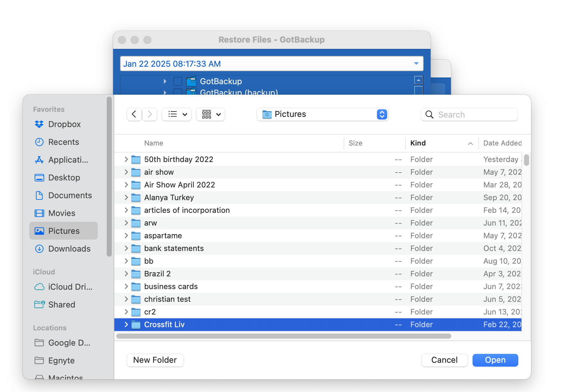
Task: Open the grouping options dropdown
Action: click(x=211, y=114)
